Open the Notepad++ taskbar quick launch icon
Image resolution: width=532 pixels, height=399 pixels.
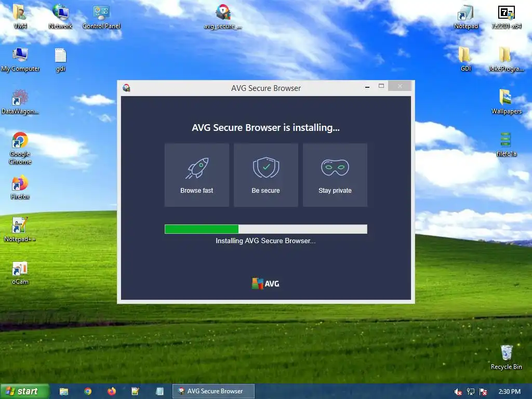[x=136, y=391]
